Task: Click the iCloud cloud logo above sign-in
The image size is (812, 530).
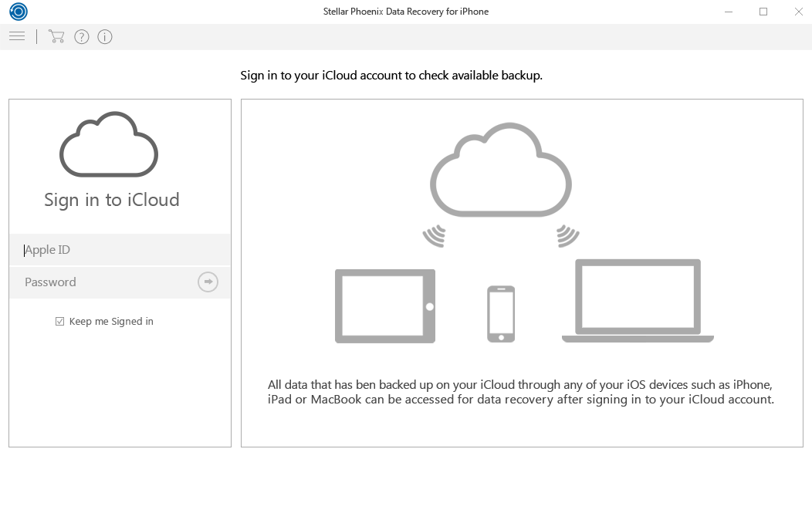Action: click(x=109, y=144)
